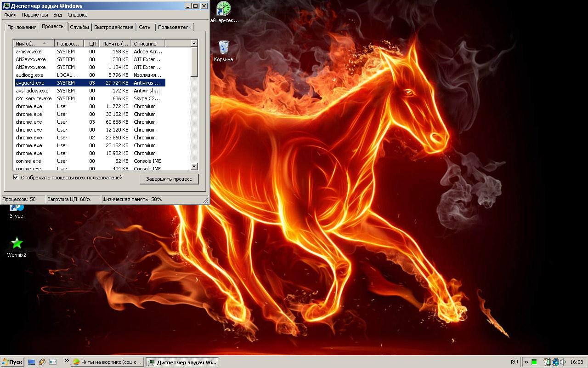Select chrome.exe row using 33 152 КБ

[x=89, y=114]
